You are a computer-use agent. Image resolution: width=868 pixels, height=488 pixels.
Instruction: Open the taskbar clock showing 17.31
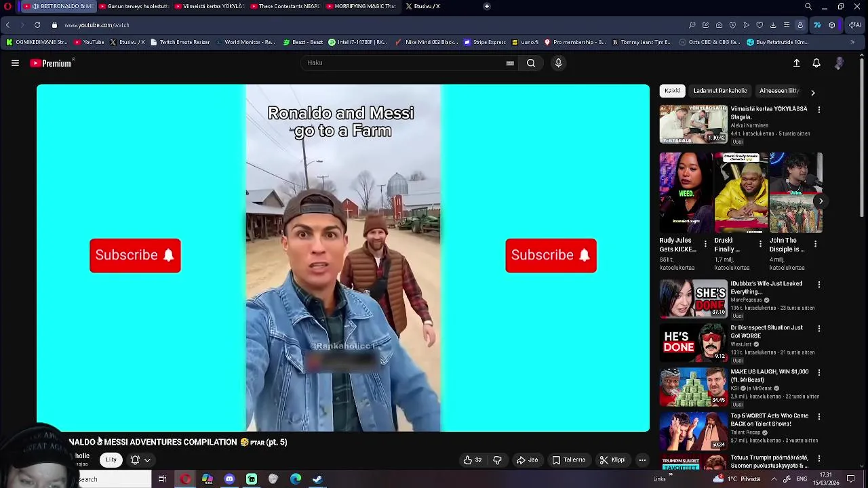click(x=827, y=479)
